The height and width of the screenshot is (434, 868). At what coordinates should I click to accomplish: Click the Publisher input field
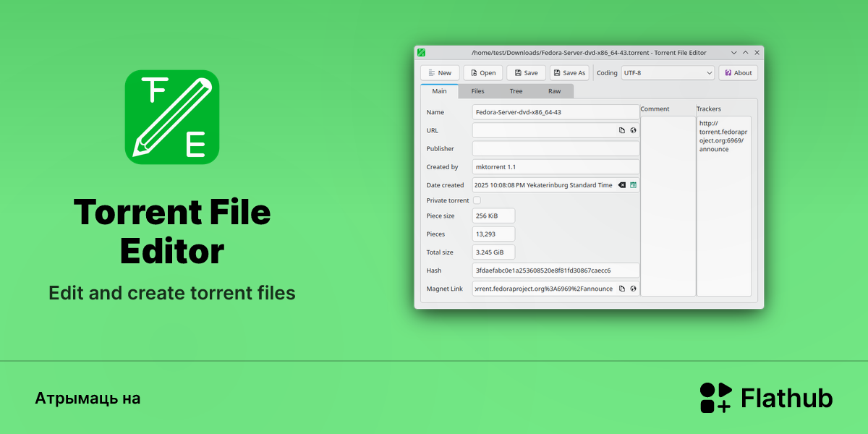click(x=556, y=148)
